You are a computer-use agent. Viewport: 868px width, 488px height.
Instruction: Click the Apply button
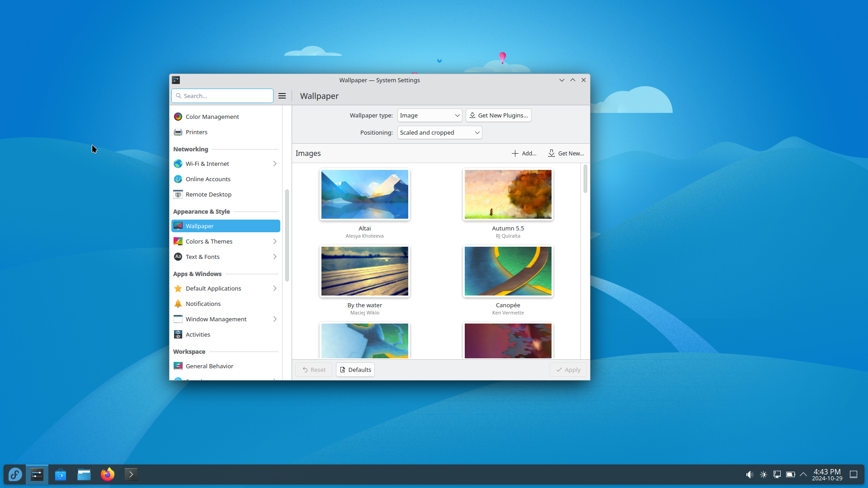[x=568, y=370]
